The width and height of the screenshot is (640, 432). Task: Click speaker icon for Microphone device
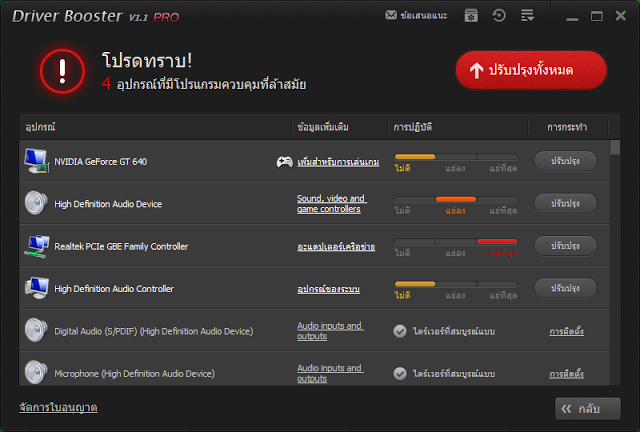(x=36, y=372)
